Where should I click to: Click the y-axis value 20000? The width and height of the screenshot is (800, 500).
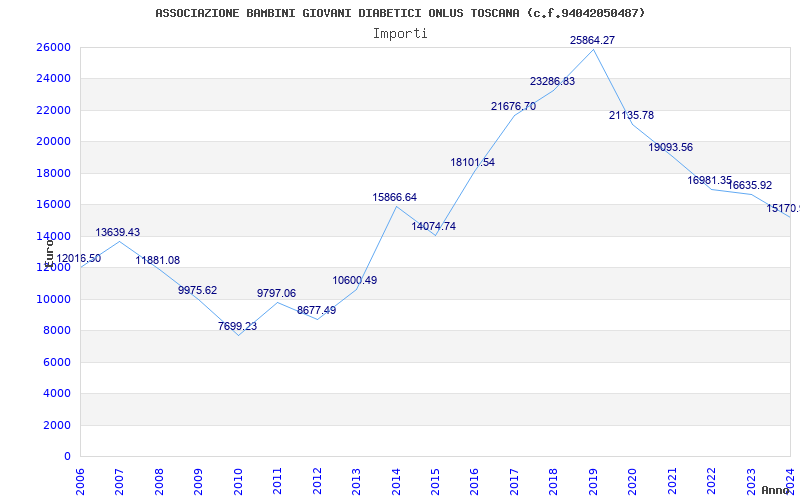coord(53,141)
